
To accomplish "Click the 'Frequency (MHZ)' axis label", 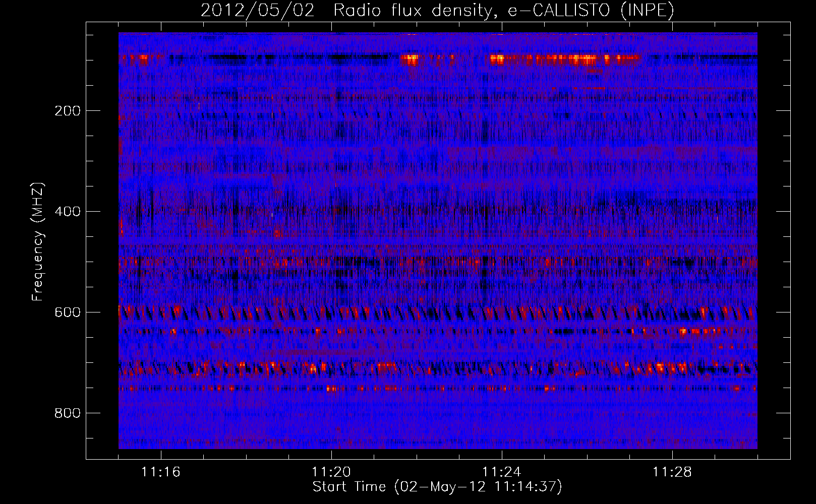I will (x=38, y=241).
